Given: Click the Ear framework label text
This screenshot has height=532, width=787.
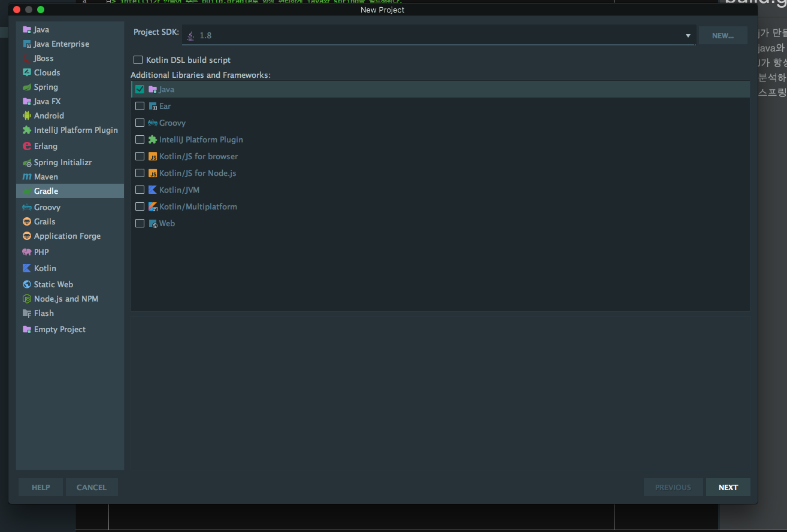Looking at the screenshot, I should 165,106.
